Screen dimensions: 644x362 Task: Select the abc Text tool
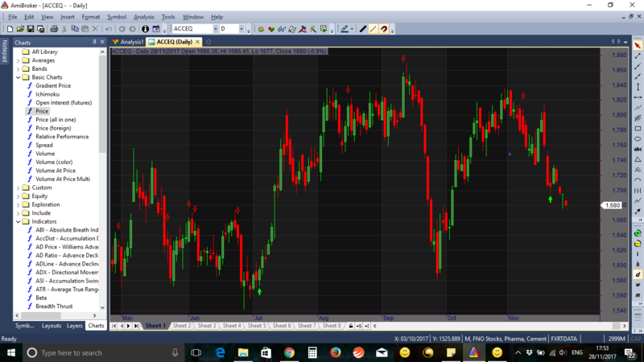pyautogui.click(x=638, y=149)
